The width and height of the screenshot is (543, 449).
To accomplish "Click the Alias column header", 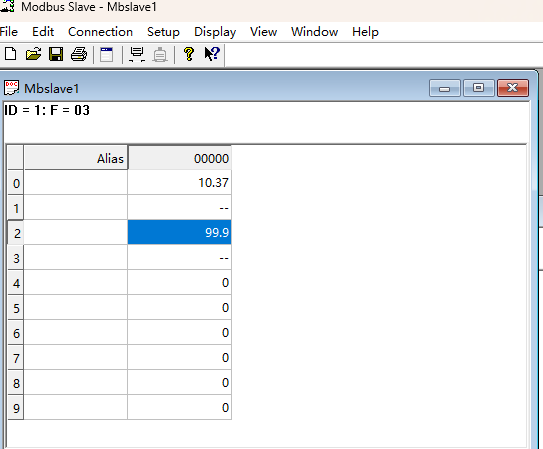I will click(x=75, y=158).
